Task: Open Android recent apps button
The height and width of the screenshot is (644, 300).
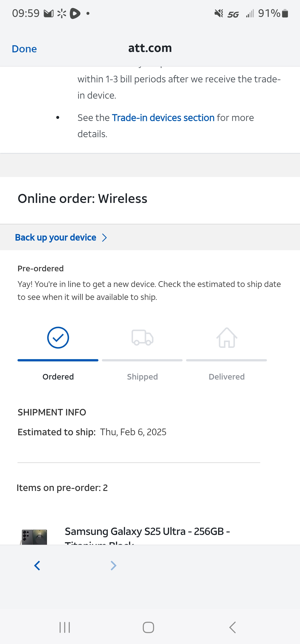Action: coord(65,627)
